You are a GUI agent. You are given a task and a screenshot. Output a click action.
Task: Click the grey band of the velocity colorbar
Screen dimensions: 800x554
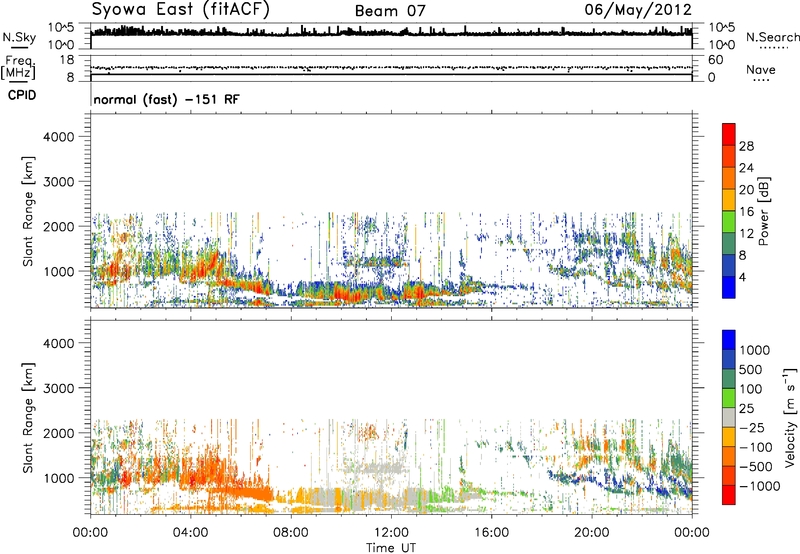tap(729, 417)
